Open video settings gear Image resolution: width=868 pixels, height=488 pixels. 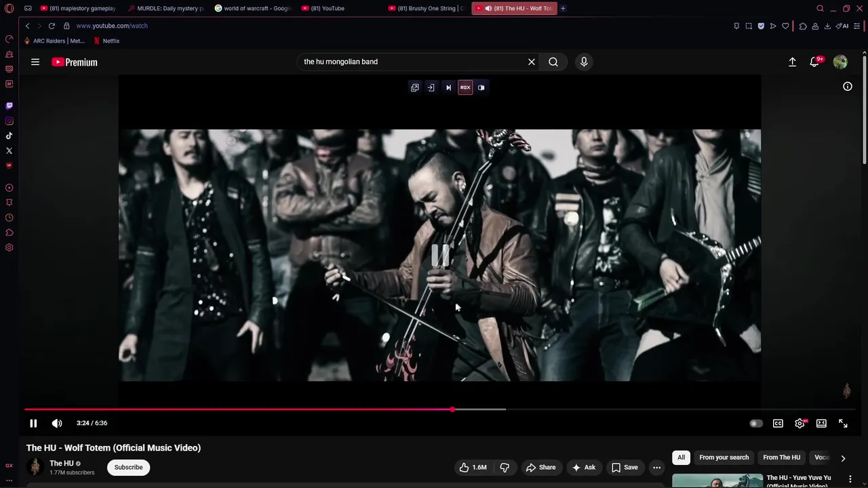click(x=800, y=423)
